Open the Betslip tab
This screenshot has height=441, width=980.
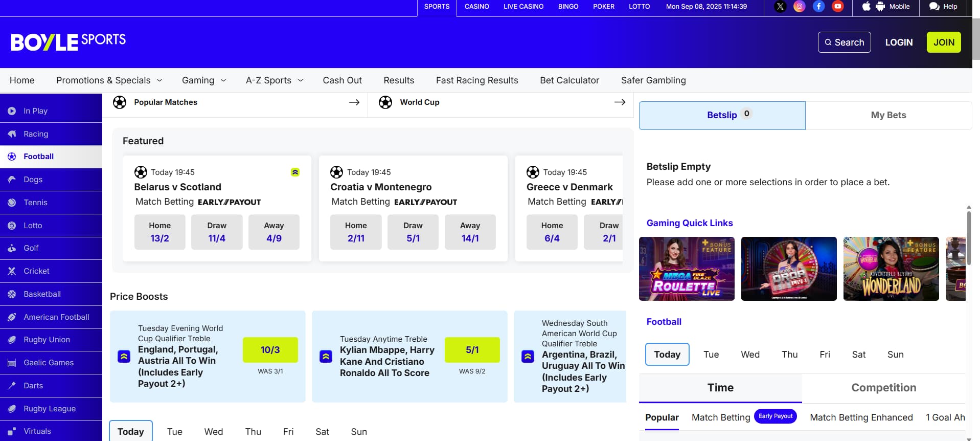(x=722, y=116)
